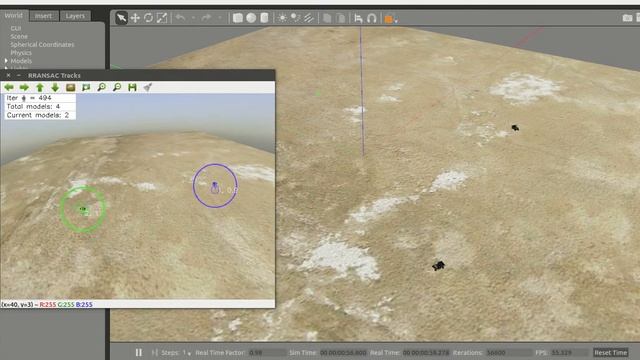Click the 'Current models: 2' text
Viewport: 640px width, 360px height.
38,116
